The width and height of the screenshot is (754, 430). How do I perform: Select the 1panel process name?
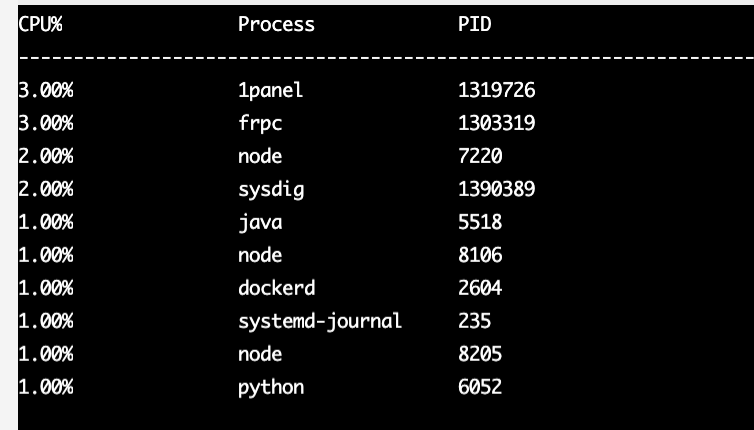pos(270,91)
